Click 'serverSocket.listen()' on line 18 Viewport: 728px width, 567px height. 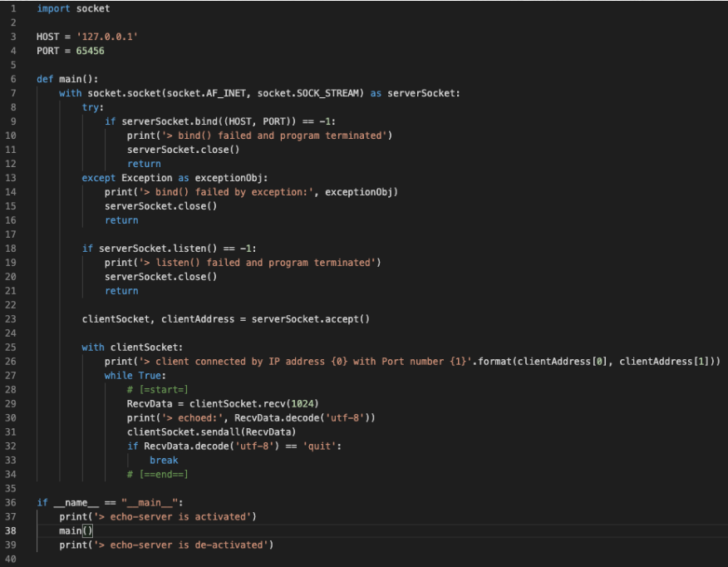point(158,249)
